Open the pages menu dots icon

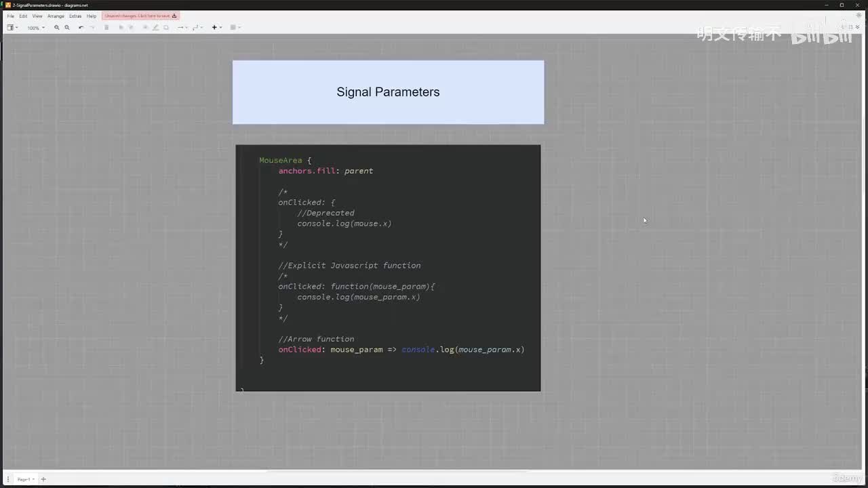point(8,479)
